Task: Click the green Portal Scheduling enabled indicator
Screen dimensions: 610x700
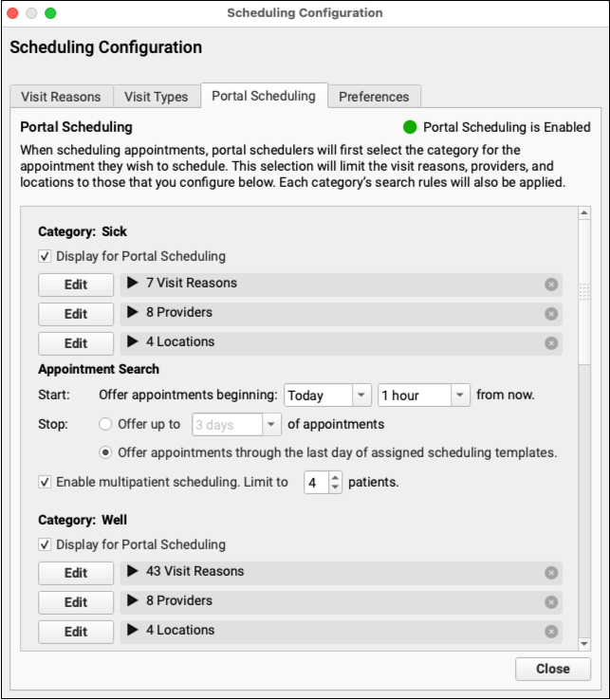Action: pyautogui.click(x=410, y=127)
